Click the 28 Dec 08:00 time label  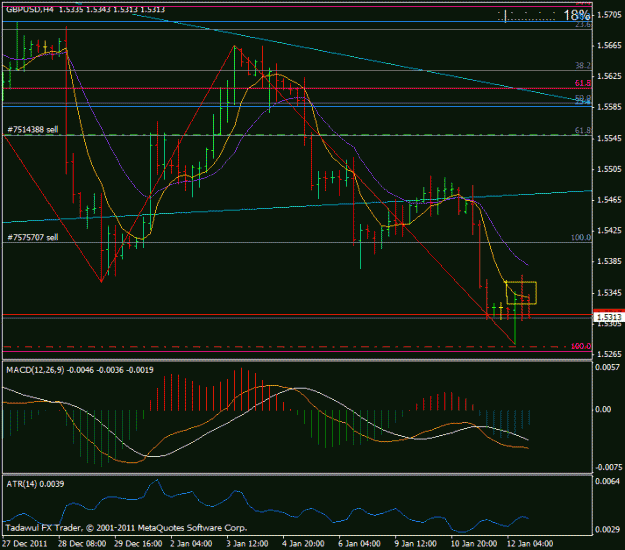point(82,544)
